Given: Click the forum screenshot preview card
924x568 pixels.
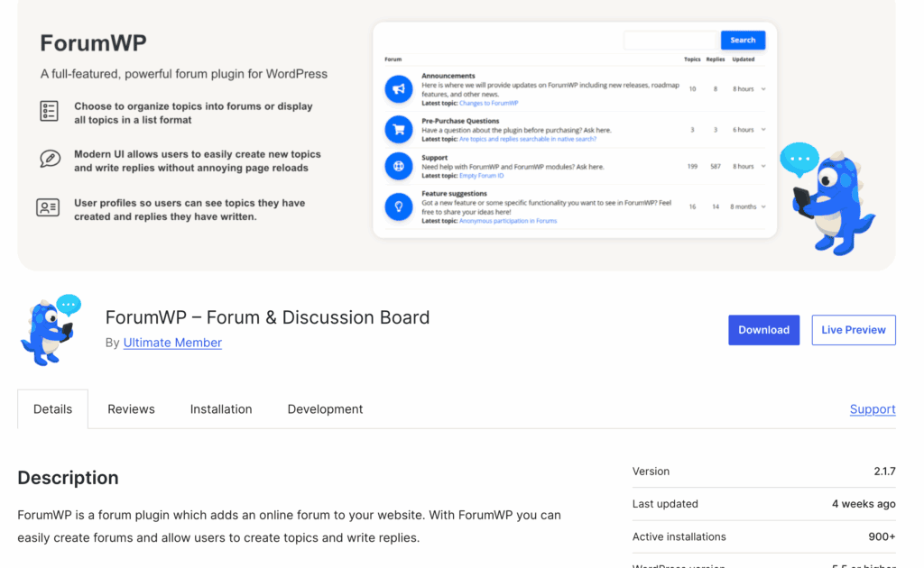Looking at the screenshot, I should [575, 130].
